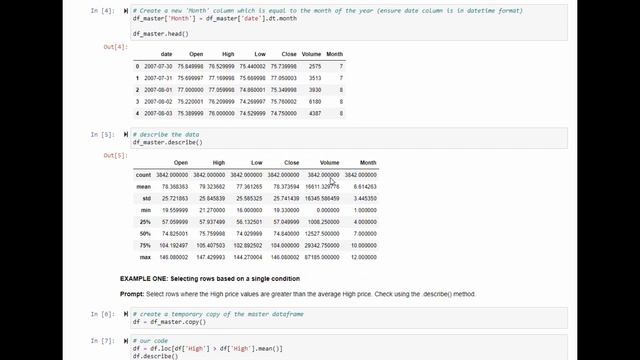Run cell In [5] using its run icon
Viewport: 640px width, 360px height.
126,134
